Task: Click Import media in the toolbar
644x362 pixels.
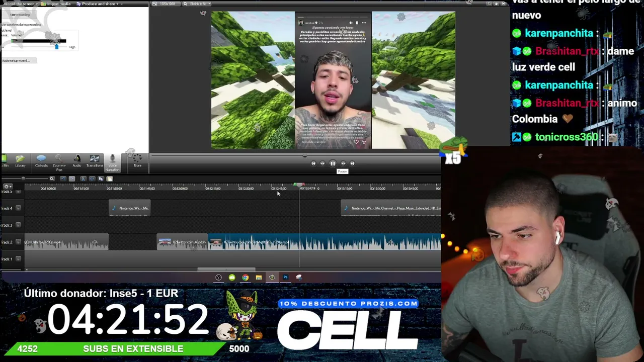Action: tap(57, 4)
